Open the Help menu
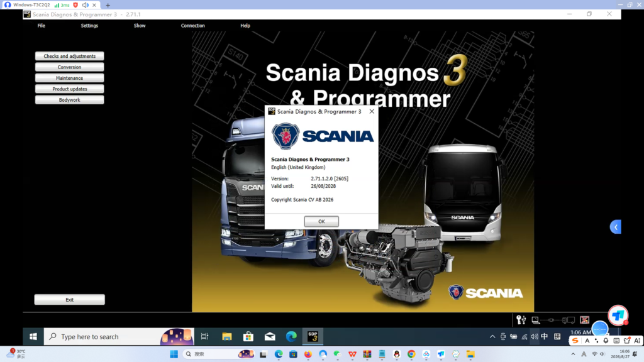Viewport: 644px width, 362px height. point(245,25)
